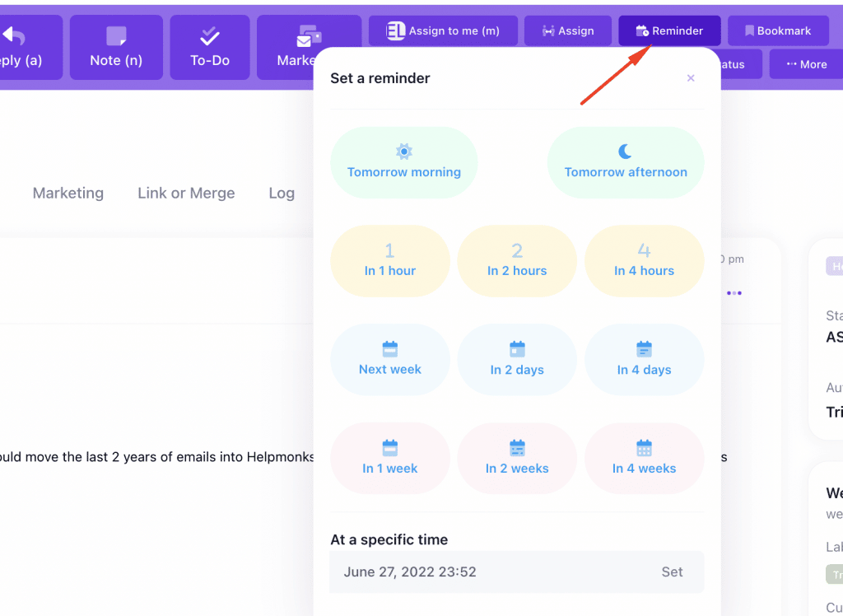Open the Note toolbar button
This screenshot has height=616, width=843.
116,48
